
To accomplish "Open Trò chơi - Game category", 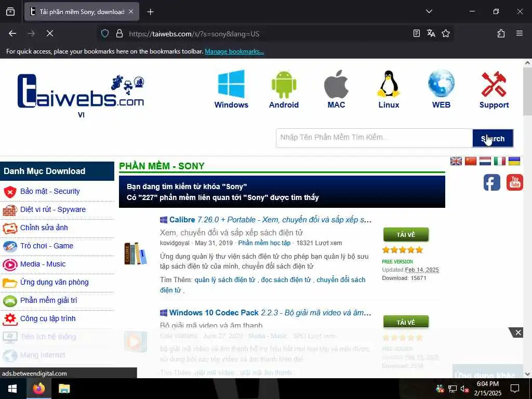I will [x=46, y=246].
